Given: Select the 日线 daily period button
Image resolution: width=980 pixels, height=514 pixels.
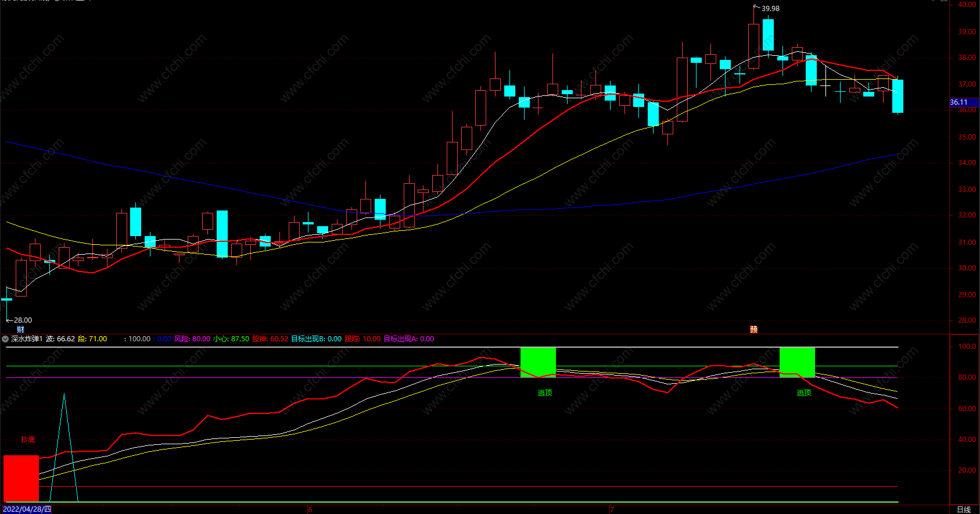Looking at the screenshot, I should point(964,509).
